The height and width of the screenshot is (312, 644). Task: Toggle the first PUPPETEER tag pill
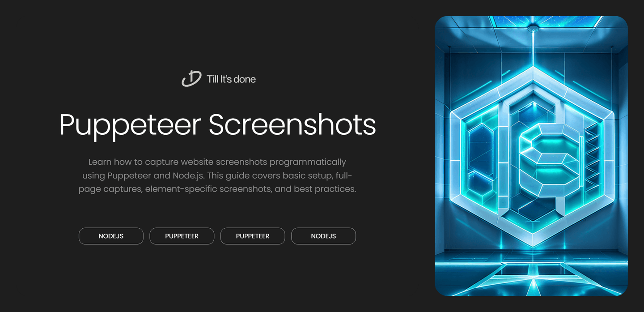coord(182,236)
